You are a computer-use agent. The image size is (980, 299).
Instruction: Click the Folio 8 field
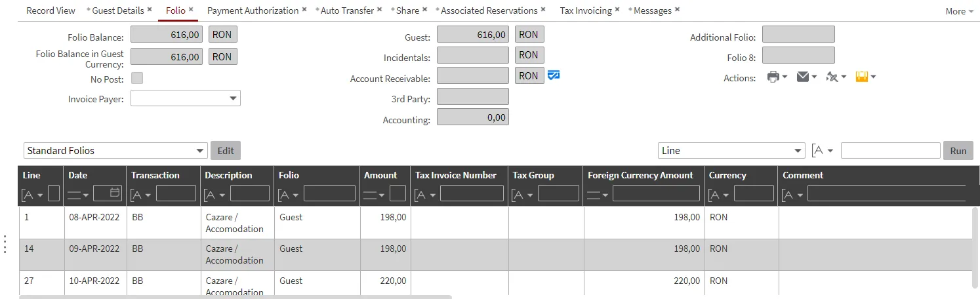click(798, 55)
